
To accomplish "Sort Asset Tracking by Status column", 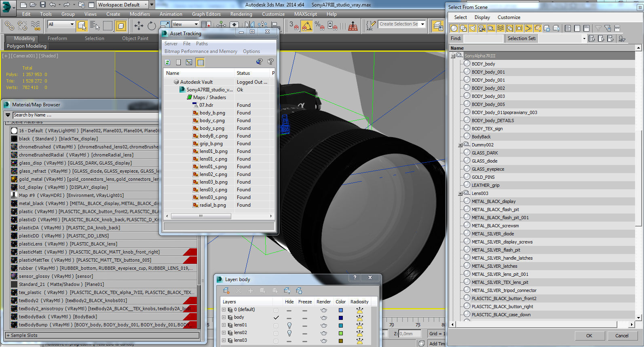I will click(x=252, y=73).
